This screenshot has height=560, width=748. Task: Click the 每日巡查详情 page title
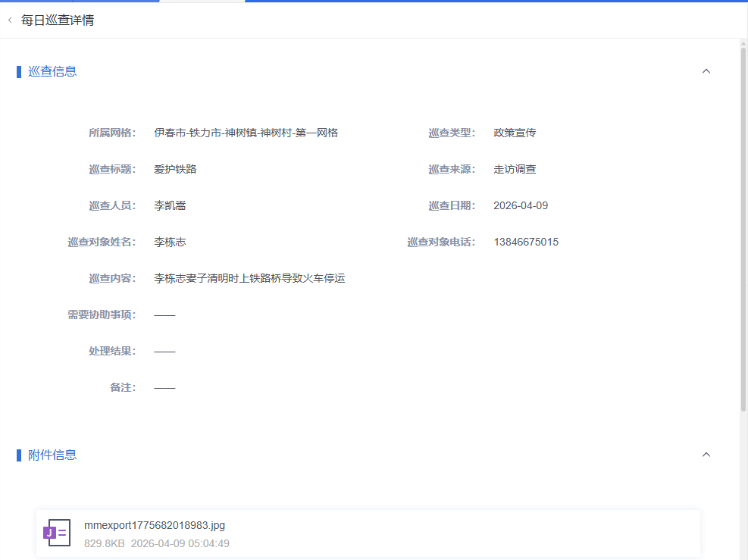58,20
